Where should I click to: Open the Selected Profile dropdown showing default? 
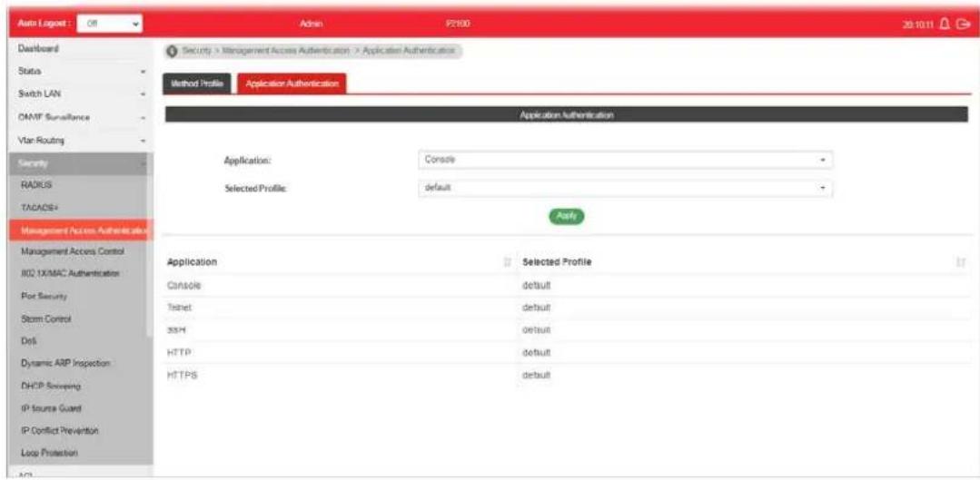pos(625,187)
